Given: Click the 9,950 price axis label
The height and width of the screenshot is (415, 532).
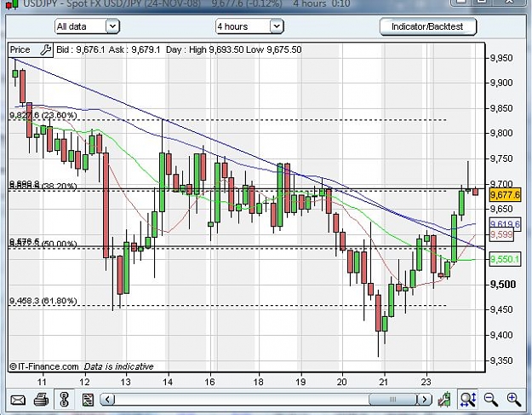Looking at the screenshot, I should coord(501,58).
